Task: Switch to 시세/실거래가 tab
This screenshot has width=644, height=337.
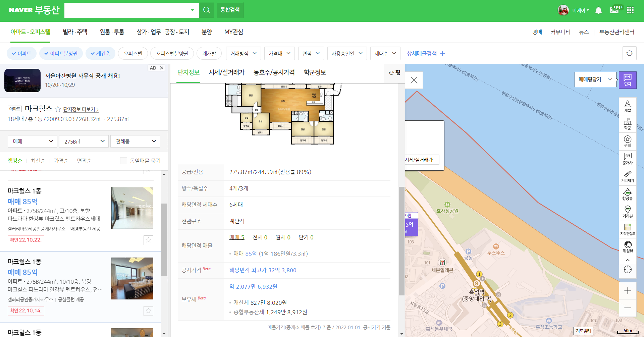Action: [x=226, y=72]
